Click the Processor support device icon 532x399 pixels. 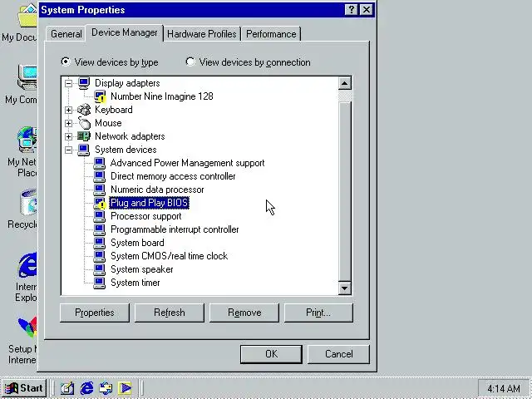click(100, 216)
